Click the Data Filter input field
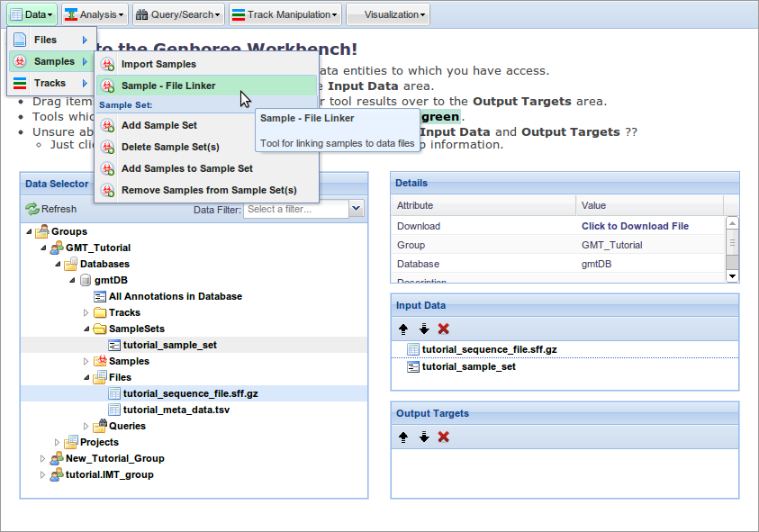Screen dimensions: 759x532 point(295,209)
